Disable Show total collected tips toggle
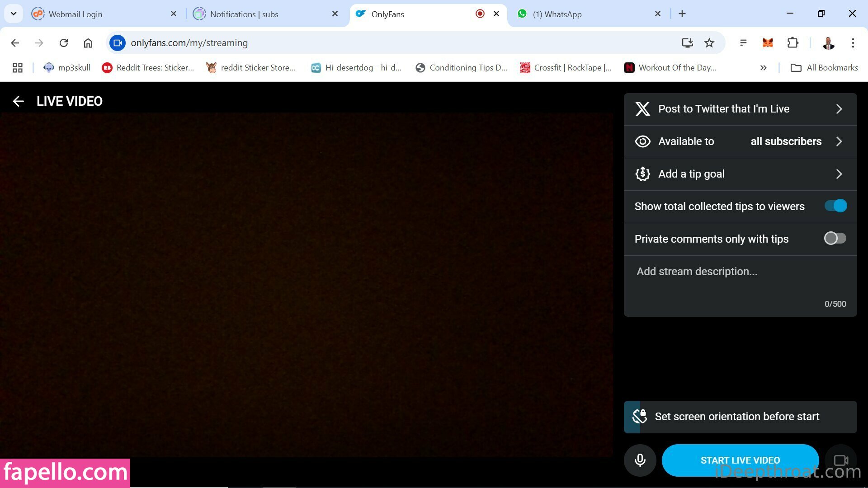868x488 pixels. click(x=835, y=206)
